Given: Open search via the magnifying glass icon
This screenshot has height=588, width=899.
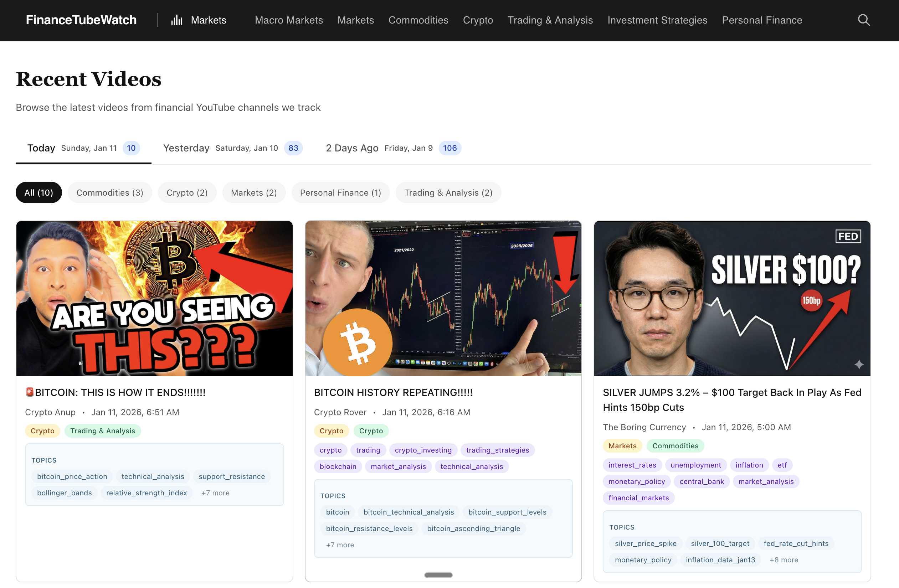Looking at the screenshot, I should pos(863,20).
